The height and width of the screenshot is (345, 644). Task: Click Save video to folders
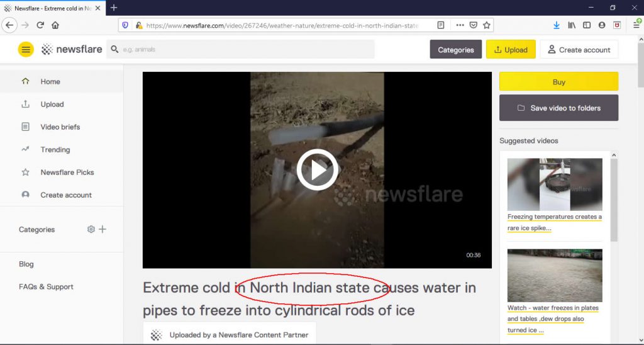click(x=558, y=108)
